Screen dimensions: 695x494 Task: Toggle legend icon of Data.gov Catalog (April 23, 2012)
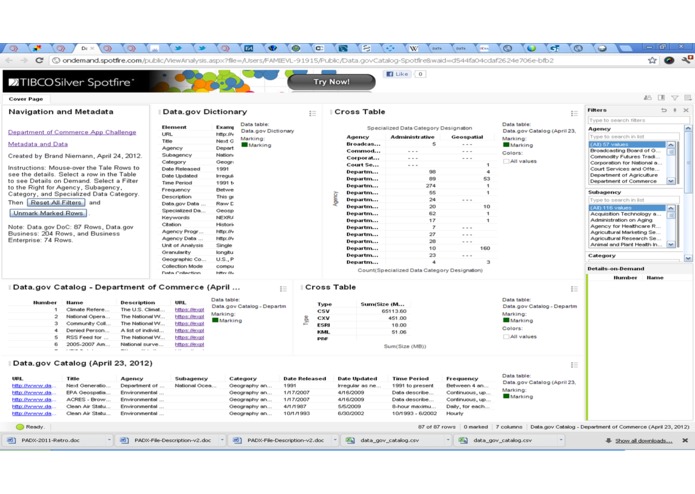click(x=574, y=365)
